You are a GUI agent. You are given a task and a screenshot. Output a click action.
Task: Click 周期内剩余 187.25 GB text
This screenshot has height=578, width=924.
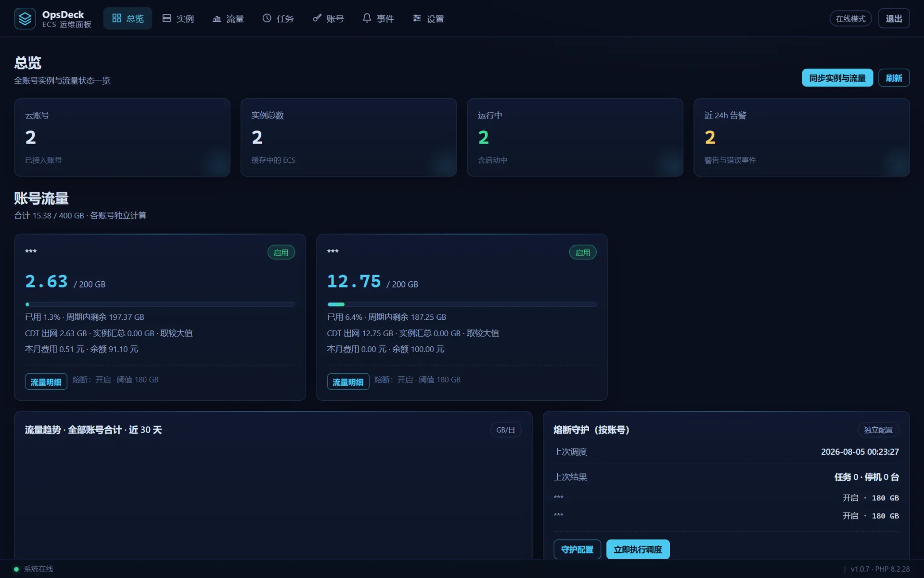[x=407, y=317]
